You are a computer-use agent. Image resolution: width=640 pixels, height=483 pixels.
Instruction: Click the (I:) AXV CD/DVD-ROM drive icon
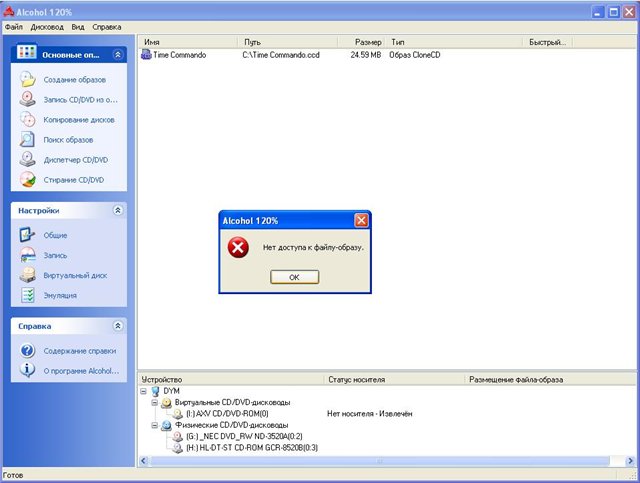coord(178,414)
